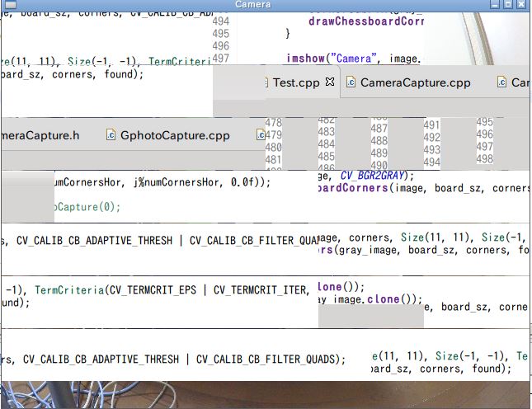Close the Camera window
The width and height of the screenshot is (532, 409).
521,4
